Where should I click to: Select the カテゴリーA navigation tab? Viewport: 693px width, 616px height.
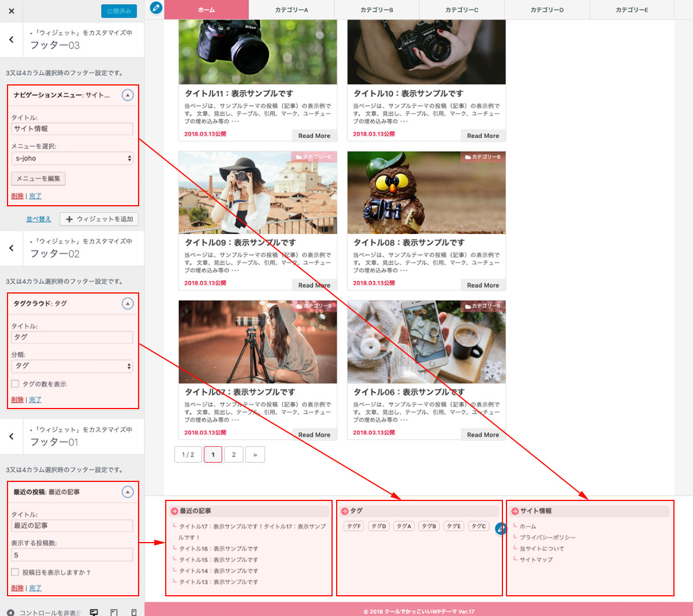point(292,10)
